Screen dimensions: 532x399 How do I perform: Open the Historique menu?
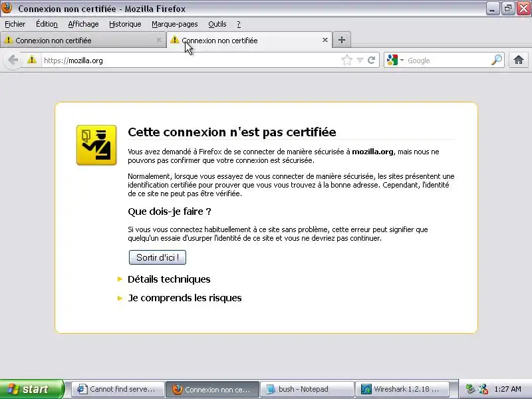click(125, 24)
